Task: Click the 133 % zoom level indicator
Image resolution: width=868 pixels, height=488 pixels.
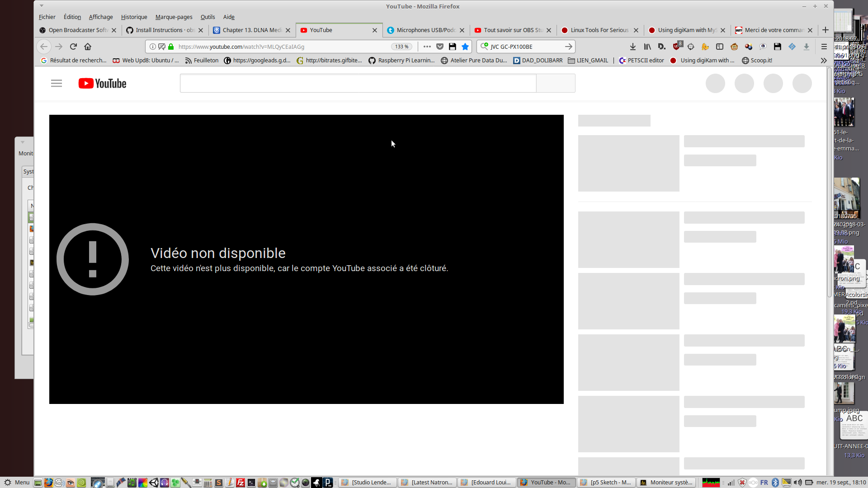Action: coord(401,47)
